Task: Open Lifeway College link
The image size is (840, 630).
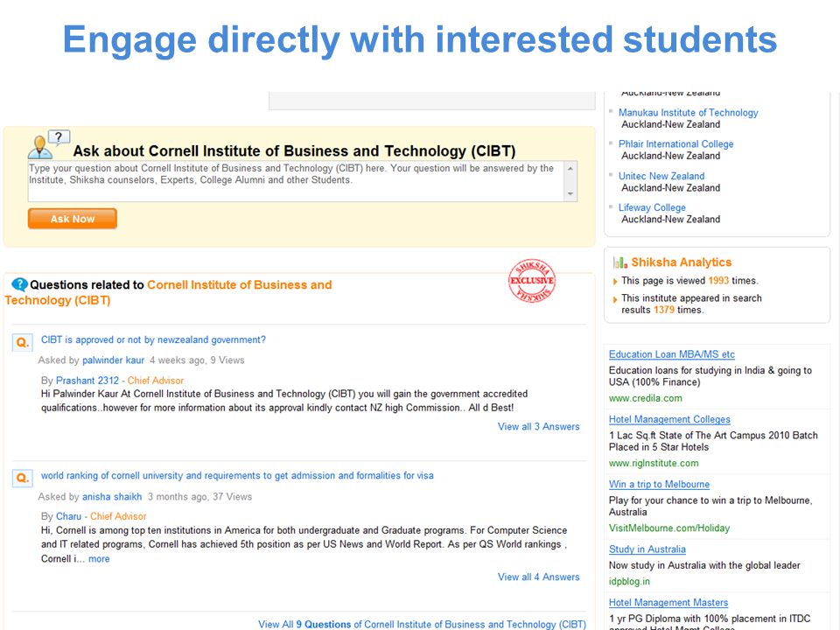Action: (651, 207)
